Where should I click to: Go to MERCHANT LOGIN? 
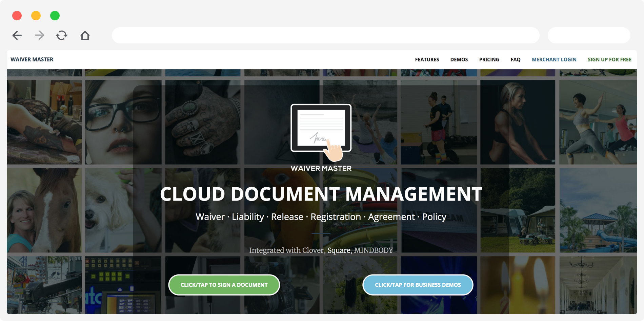[x=554, y=59]
